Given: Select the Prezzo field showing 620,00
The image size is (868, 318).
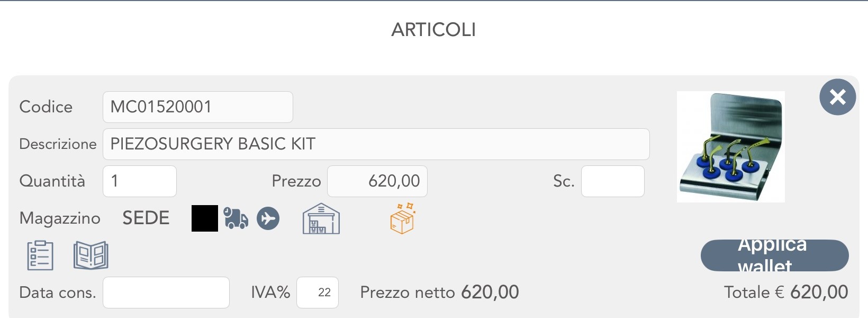Looking at the screenshot, I should click(x=377, y=181).
